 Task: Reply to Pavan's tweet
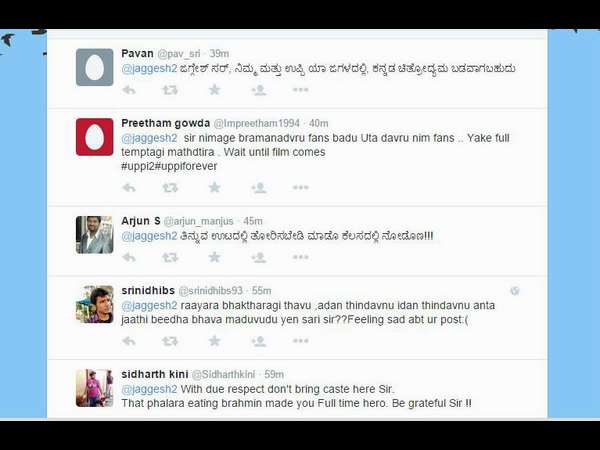tap(129, 90)
